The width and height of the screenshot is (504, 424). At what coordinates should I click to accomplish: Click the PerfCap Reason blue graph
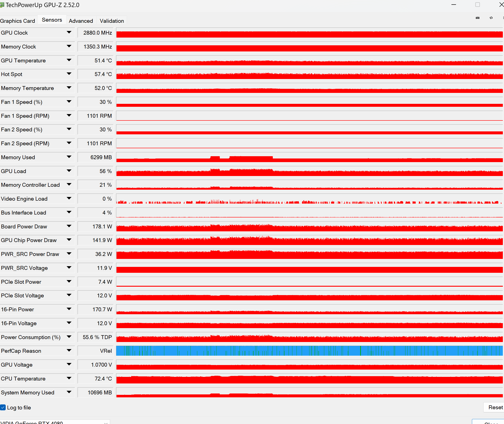coord(309,351)
